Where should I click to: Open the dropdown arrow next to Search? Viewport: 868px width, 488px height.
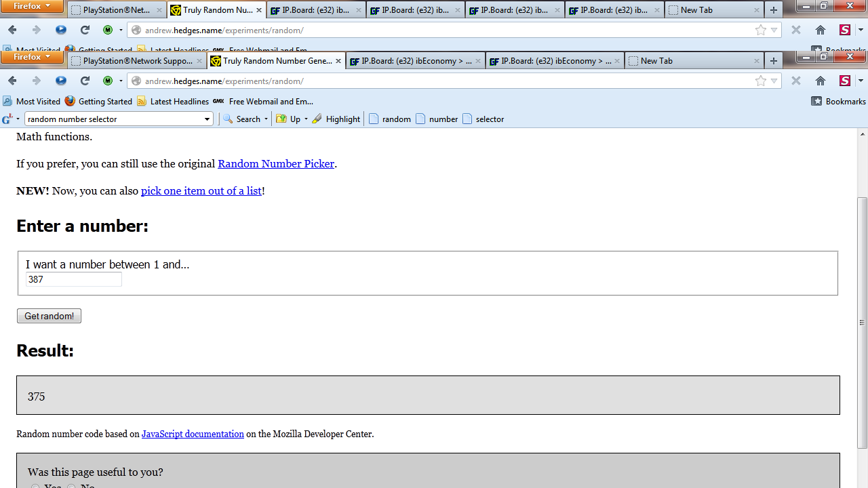[266, 119]
